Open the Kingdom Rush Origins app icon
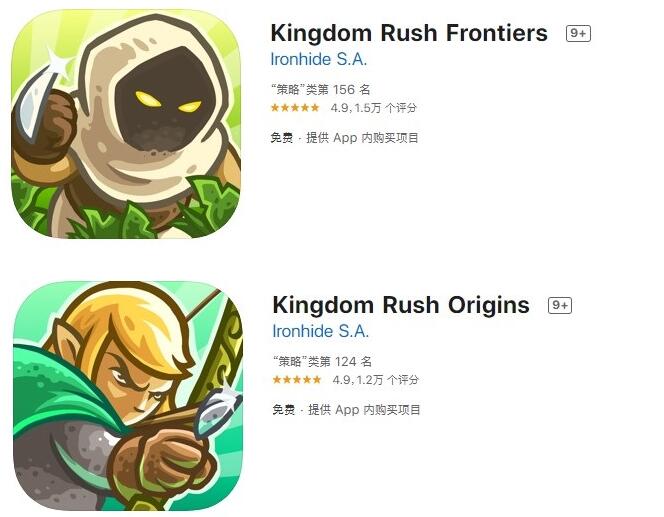Screen dimensions: 664x517 (128, 396)
